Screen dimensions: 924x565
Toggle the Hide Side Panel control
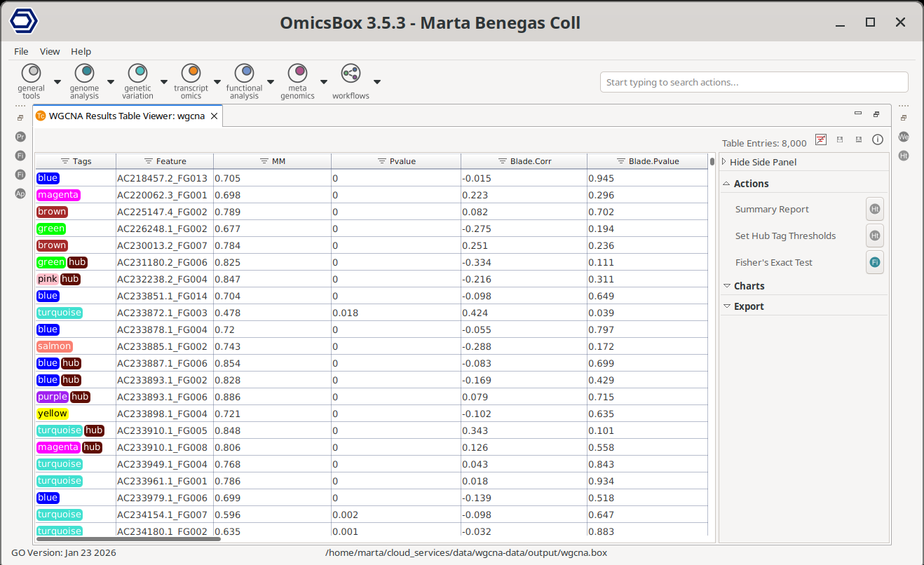tap(763, 162)
